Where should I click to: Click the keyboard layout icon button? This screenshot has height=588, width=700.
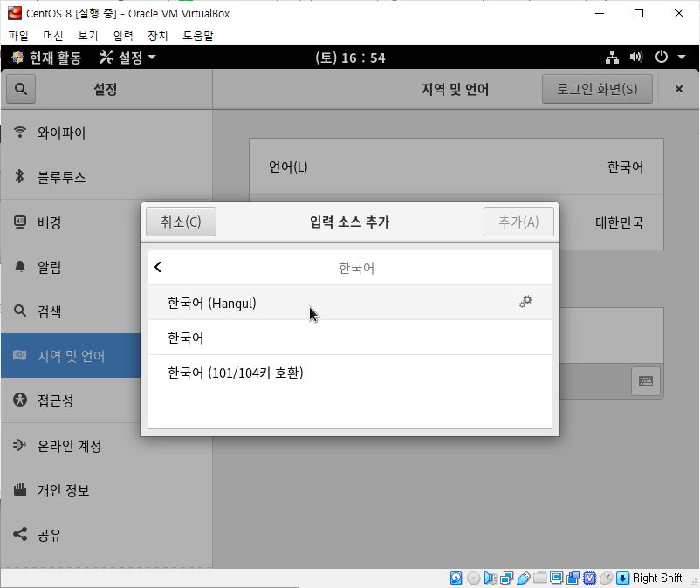(x=646, y=381)
